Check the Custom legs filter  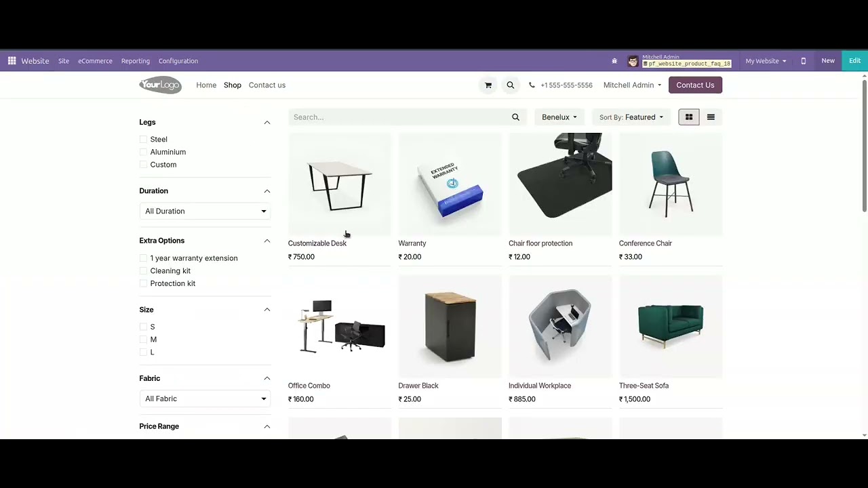pos(143,165)
